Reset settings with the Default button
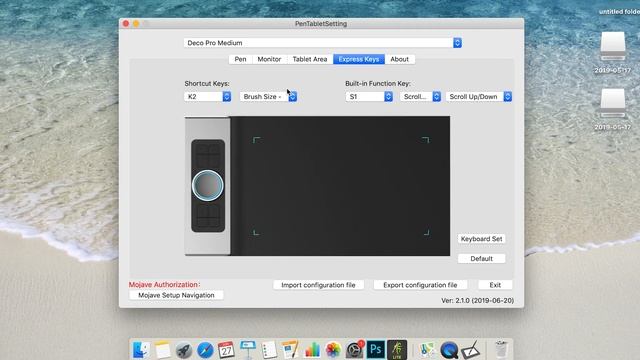 (482, 258)
